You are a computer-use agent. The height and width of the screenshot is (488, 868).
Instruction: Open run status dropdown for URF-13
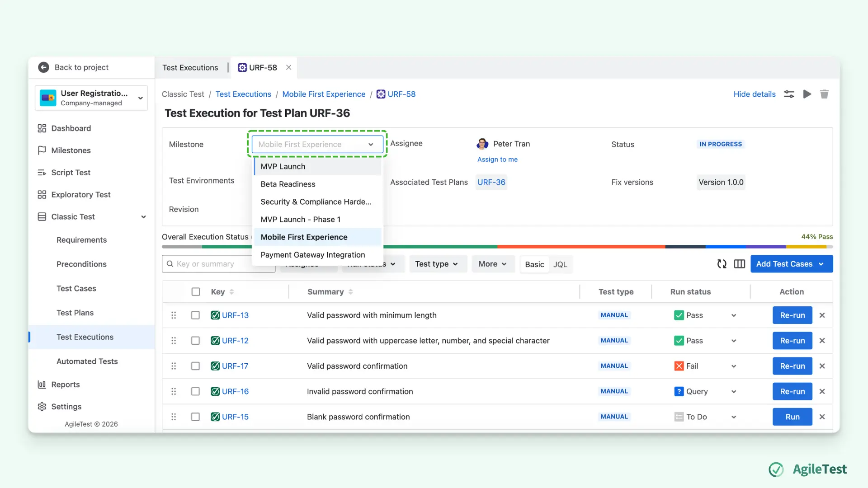734,315
